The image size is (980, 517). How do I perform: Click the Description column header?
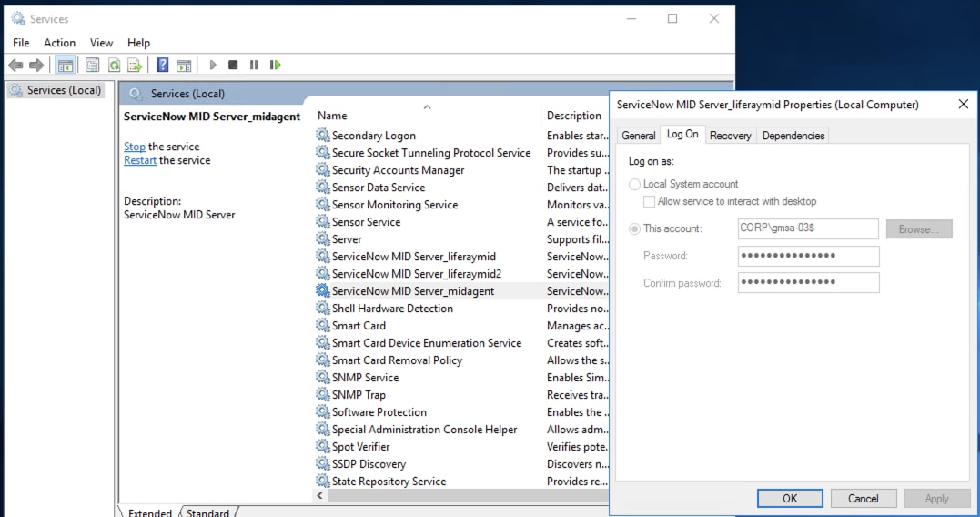tap(576, 115)
